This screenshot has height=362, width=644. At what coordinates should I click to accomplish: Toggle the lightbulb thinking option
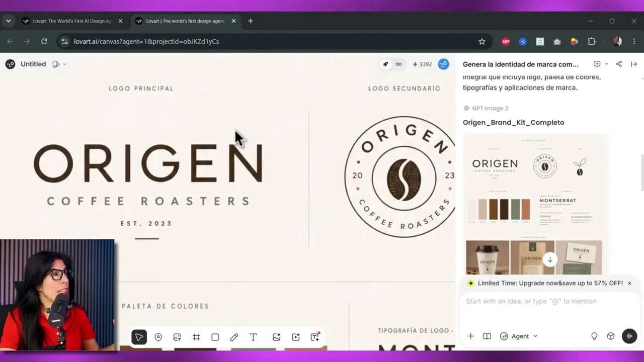coord(594,336)
